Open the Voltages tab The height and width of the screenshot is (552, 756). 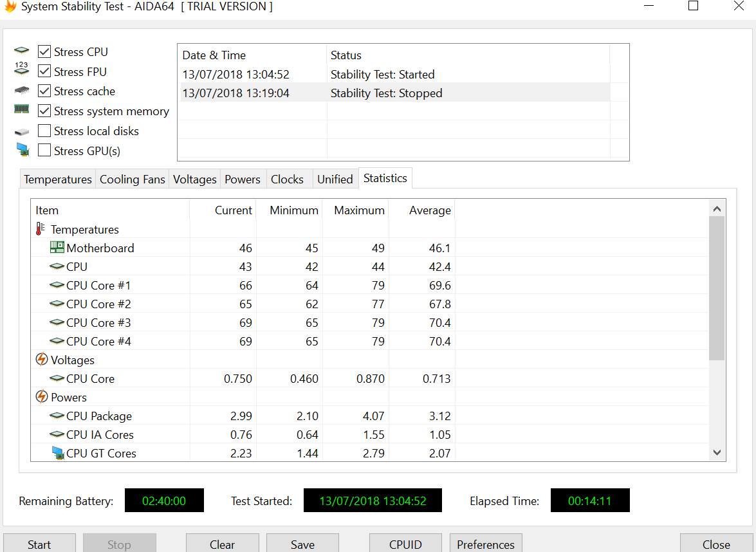pos(195,179)
